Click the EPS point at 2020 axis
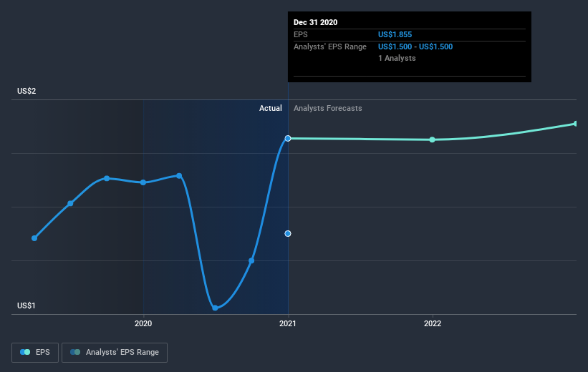This screenshot has height=372, width=588. pos(143,182)
